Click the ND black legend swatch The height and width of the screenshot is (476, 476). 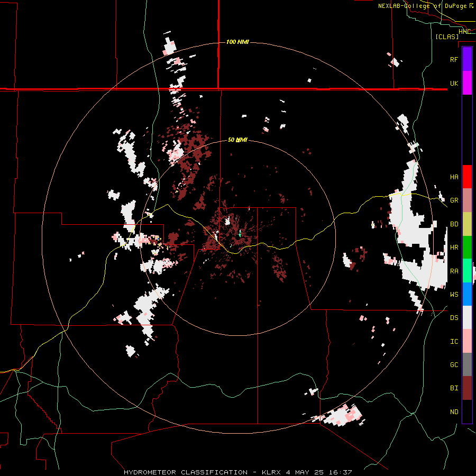point(467,411)
